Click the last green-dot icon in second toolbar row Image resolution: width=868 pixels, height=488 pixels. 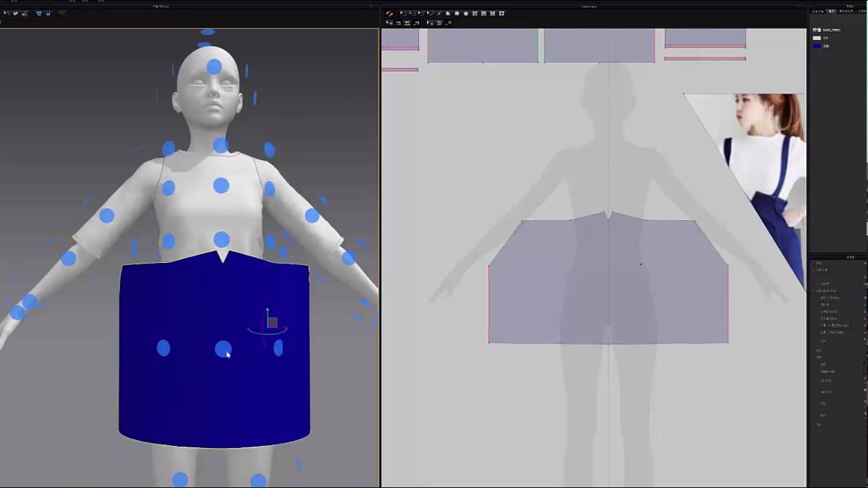coord(448,23)
